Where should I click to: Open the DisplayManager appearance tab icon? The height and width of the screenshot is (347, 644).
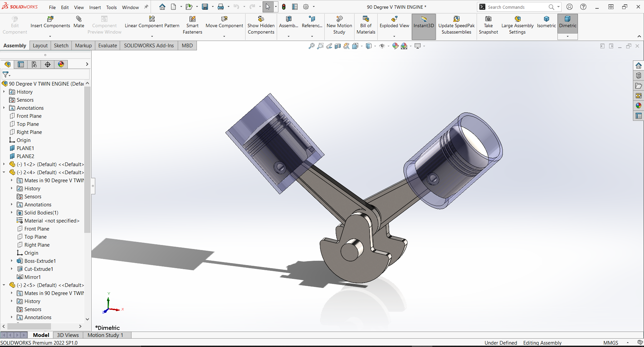pyautogui.click(x=61, y=64)
